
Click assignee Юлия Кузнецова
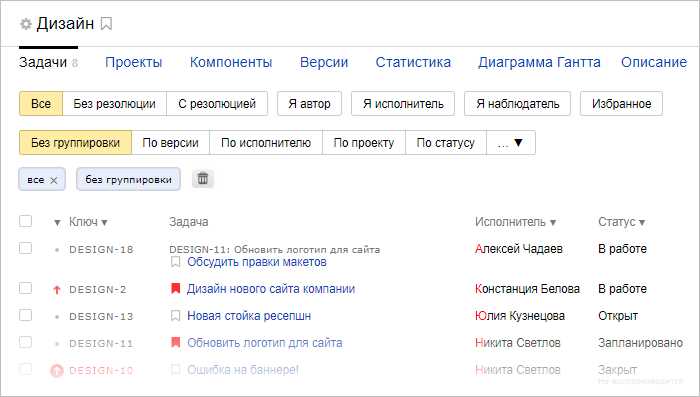[x=520, y=316]
